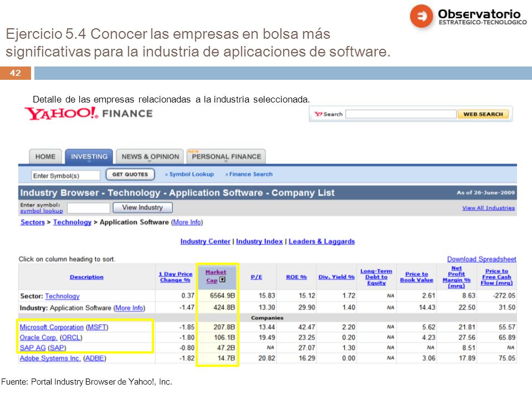Open the PERSONAL FINANCE tab

226,156
